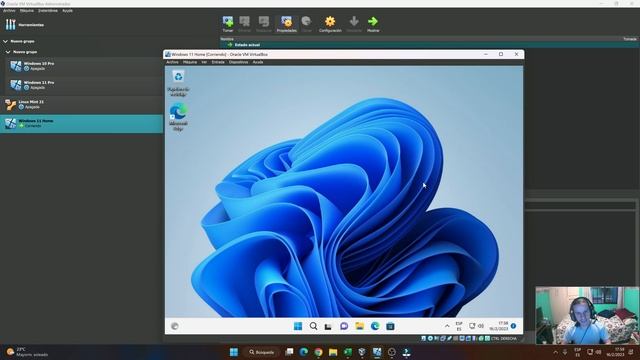The width and height of the screenshot is (640, 360).
Task: Open the Herramientas tools entry
Action: tap(24, 25)
